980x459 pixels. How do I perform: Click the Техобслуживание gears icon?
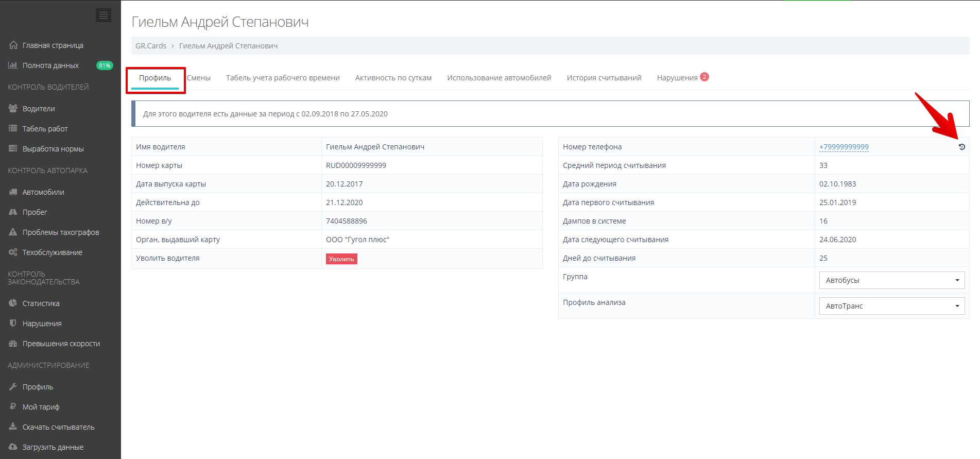[13, 252]
